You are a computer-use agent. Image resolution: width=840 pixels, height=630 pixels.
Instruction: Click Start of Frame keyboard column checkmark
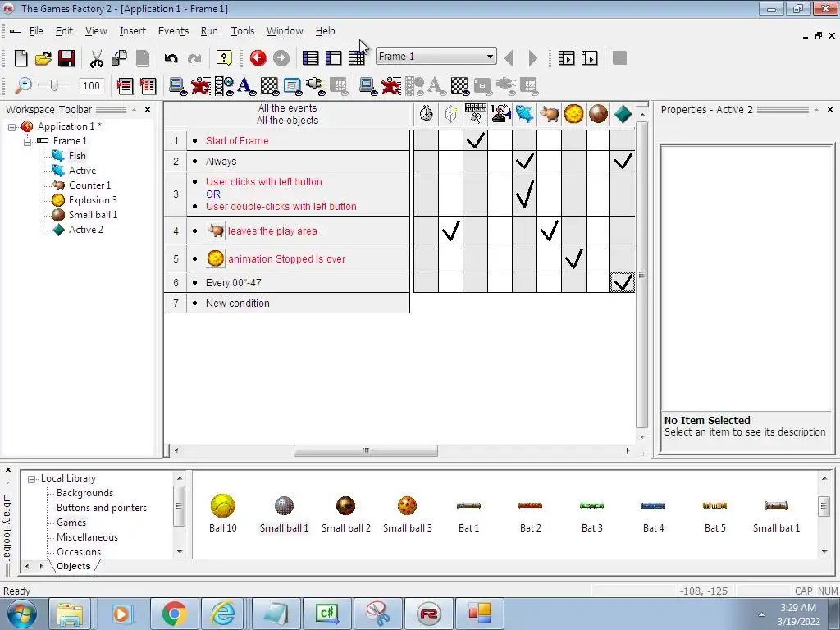(x=475, y=140)
